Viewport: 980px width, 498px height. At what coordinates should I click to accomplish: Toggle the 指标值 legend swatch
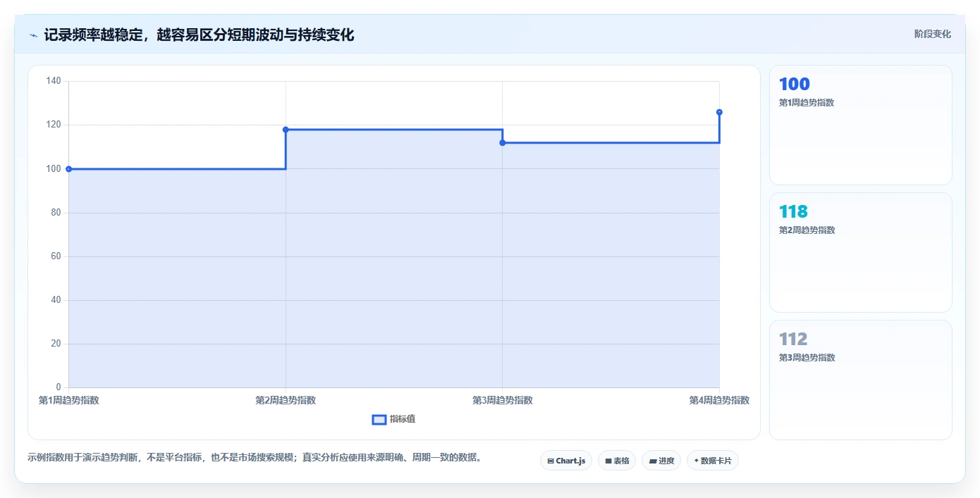[x=379, y=420]
